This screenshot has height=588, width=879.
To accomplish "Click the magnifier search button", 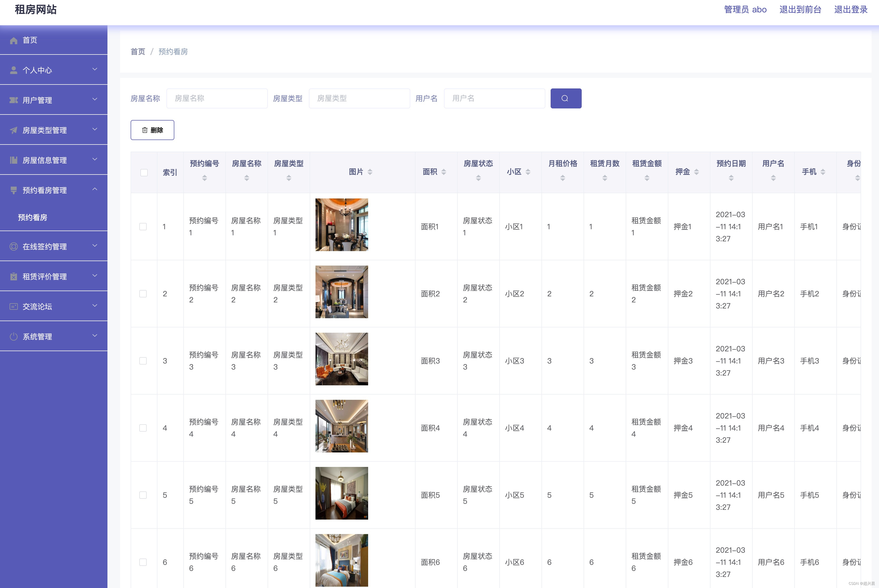I will click(x=566, y=98).
